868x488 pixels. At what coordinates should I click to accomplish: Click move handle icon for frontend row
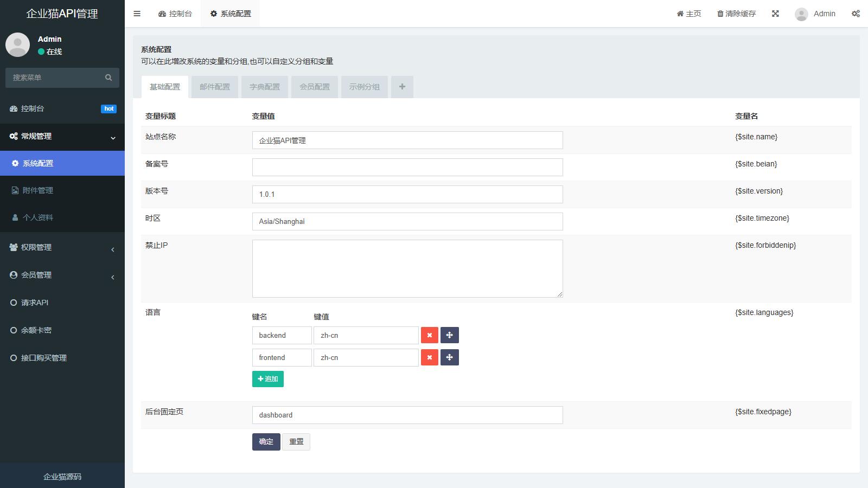(449, 357)
